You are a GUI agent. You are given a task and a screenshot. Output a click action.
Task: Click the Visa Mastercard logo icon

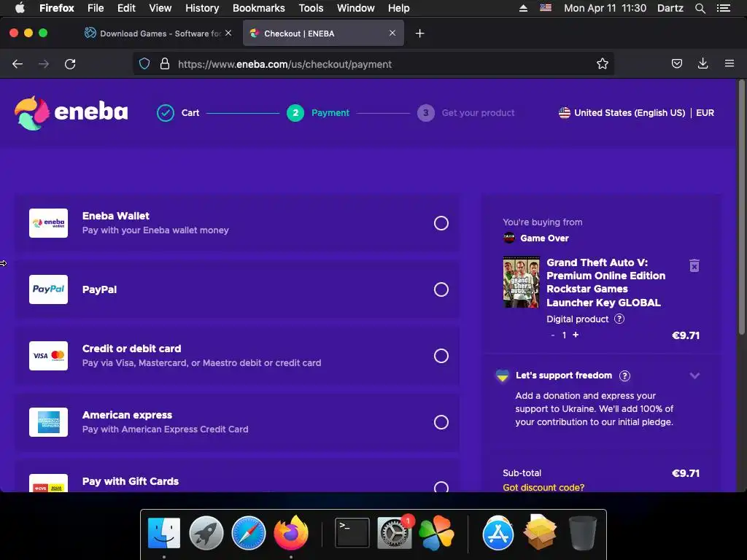click(49, 356)
